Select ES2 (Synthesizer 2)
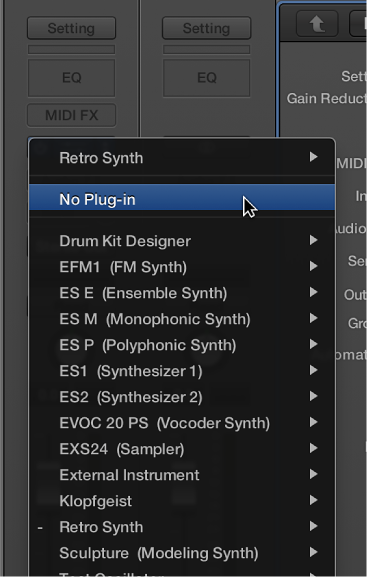This screenshot has width=368, height=578. (182, 397)
